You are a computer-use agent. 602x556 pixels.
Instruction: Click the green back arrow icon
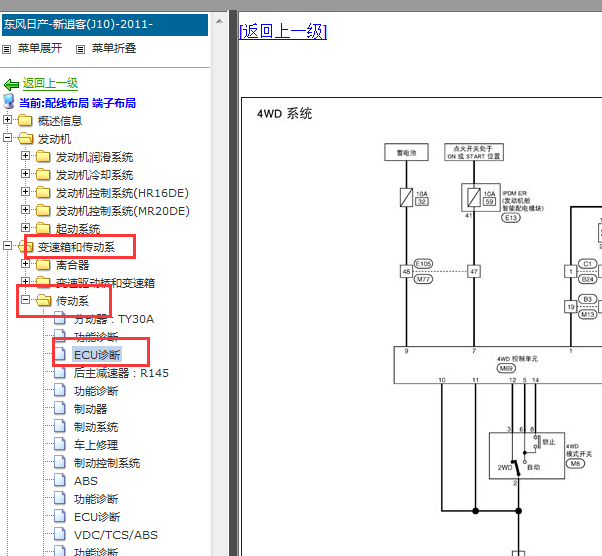pos(12,84)
